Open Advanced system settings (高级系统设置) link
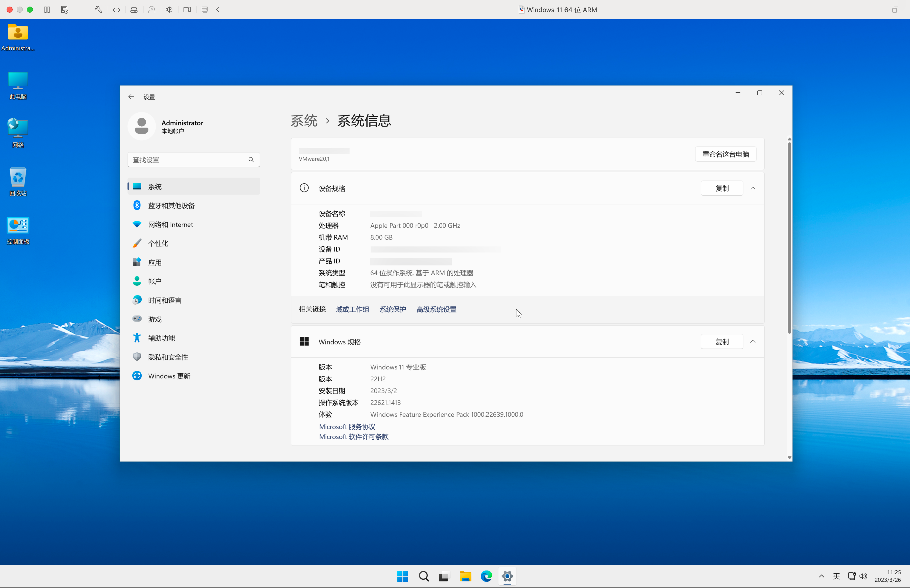 pos(436,309)
